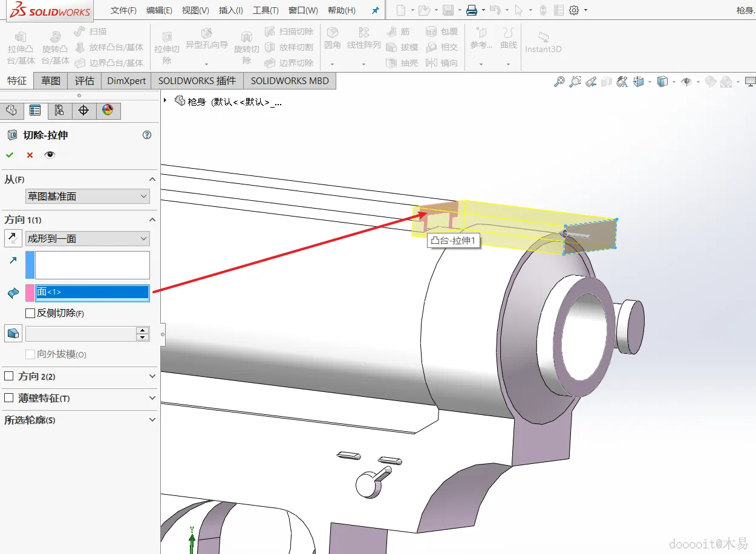Open the DisplayManager color ball tab
756x554 pixels.
tap(108, 110)
